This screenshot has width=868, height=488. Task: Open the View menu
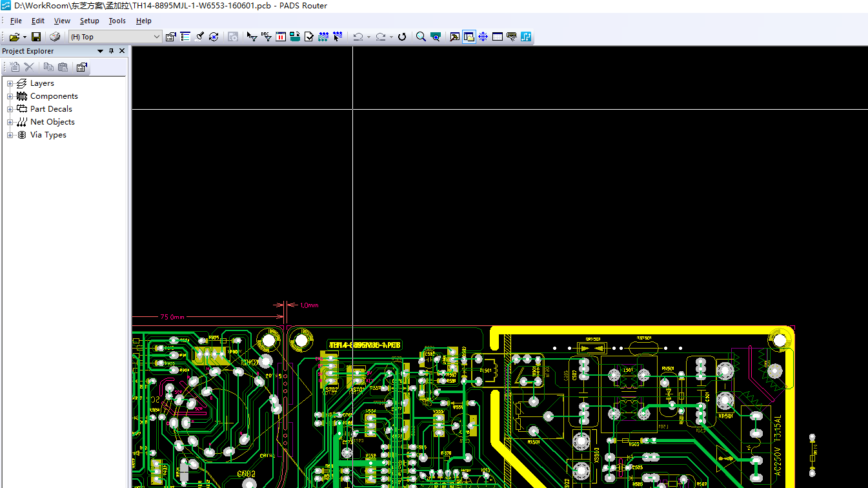[62, 21]
